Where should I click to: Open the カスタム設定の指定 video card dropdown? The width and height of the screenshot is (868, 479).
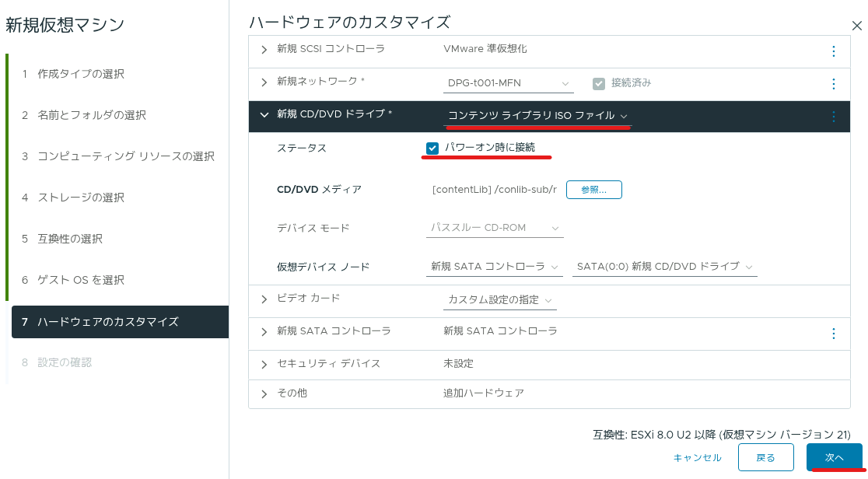pos(500,299)
